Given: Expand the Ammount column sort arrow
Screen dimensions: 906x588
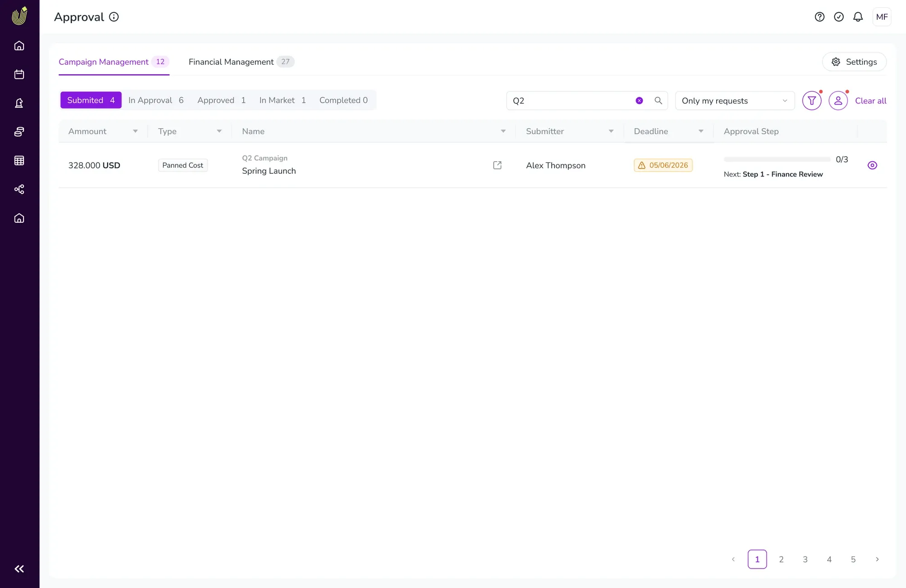Looking at the screenshot, I should (x=135, y=131).
